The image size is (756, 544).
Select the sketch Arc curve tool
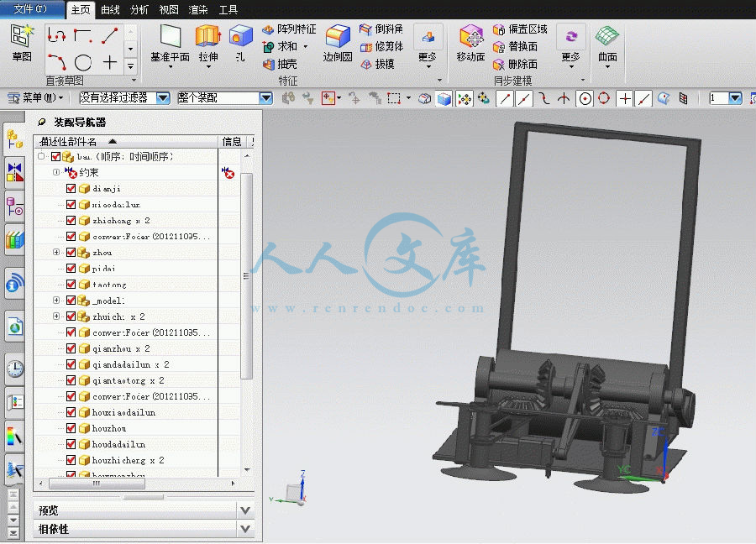click(x=56, y=62)
